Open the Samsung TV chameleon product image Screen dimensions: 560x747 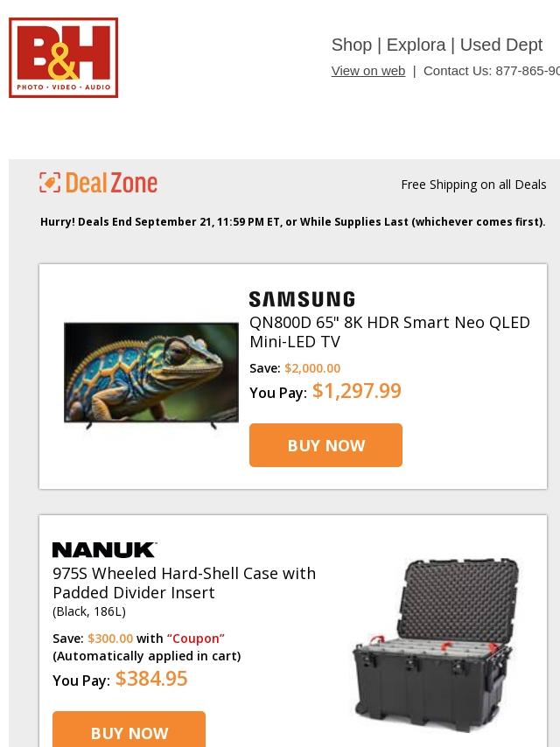(x=151, y=375)
